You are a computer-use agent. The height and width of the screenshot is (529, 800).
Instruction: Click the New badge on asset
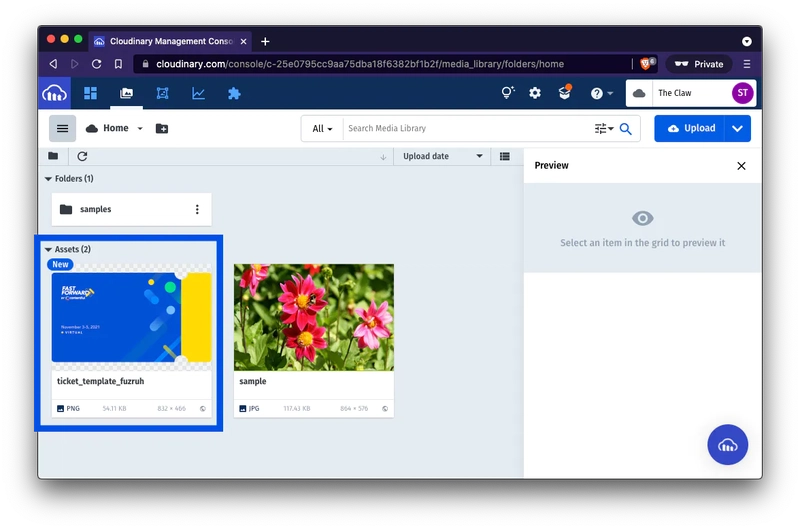tap(60, 264)
